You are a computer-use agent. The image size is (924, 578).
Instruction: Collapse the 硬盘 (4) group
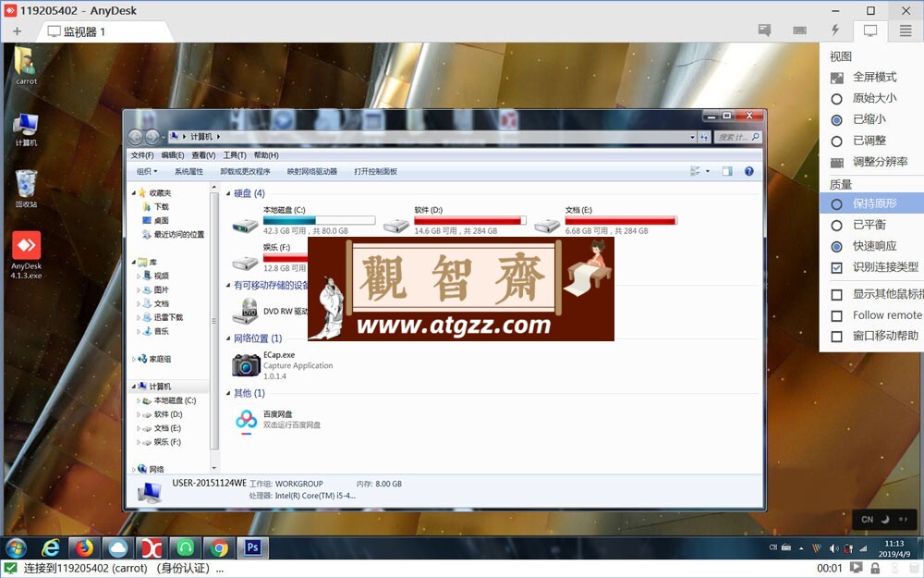(228, 193)
